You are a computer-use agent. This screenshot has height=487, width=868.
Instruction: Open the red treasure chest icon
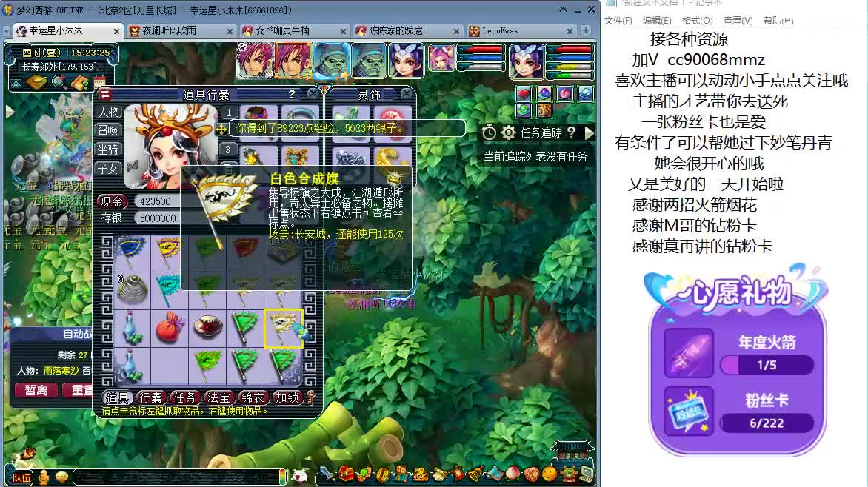pos(346,474)
